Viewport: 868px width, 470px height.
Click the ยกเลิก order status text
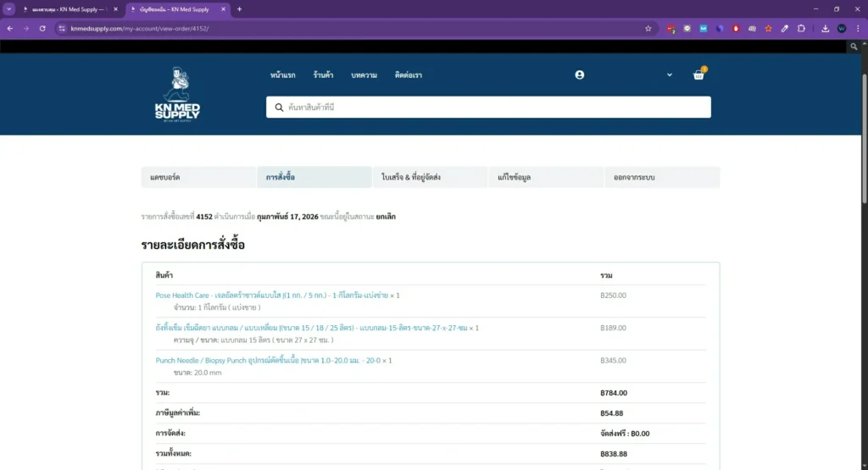coord(386,217)
